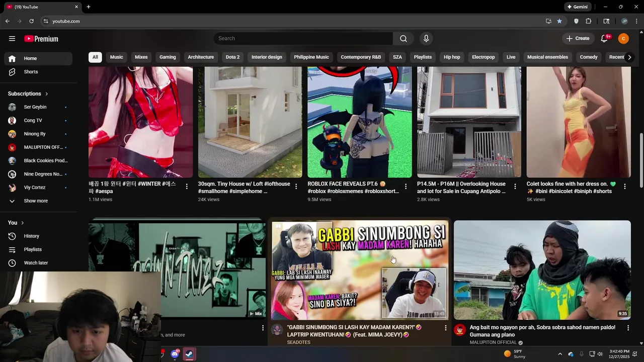Viewport: 644px width, 362px height.
Task: Open History in sidebar
Action: [x=38, y=236]
